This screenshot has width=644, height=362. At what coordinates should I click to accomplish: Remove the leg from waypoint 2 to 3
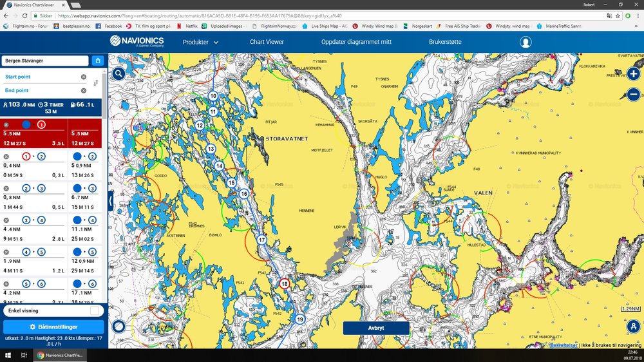[6, 188]
